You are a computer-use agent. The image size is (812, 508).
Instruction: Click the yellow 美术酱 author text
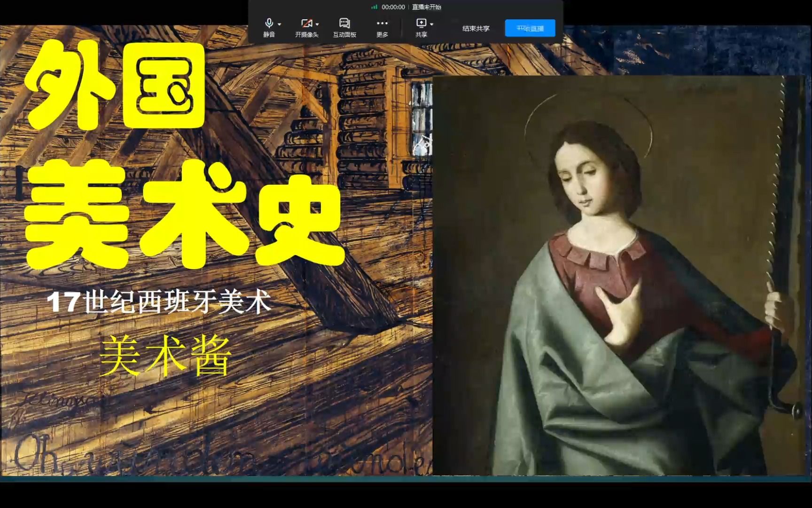point(166,356)
